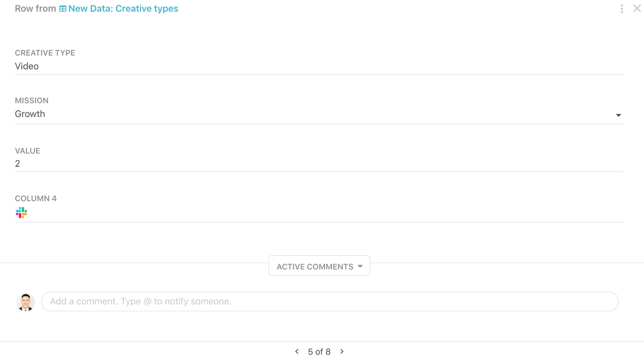Open the Active Comments filter dropdown
Image resolution: width=644 pixels, height=360 pixels.
(x=315, y=266)
